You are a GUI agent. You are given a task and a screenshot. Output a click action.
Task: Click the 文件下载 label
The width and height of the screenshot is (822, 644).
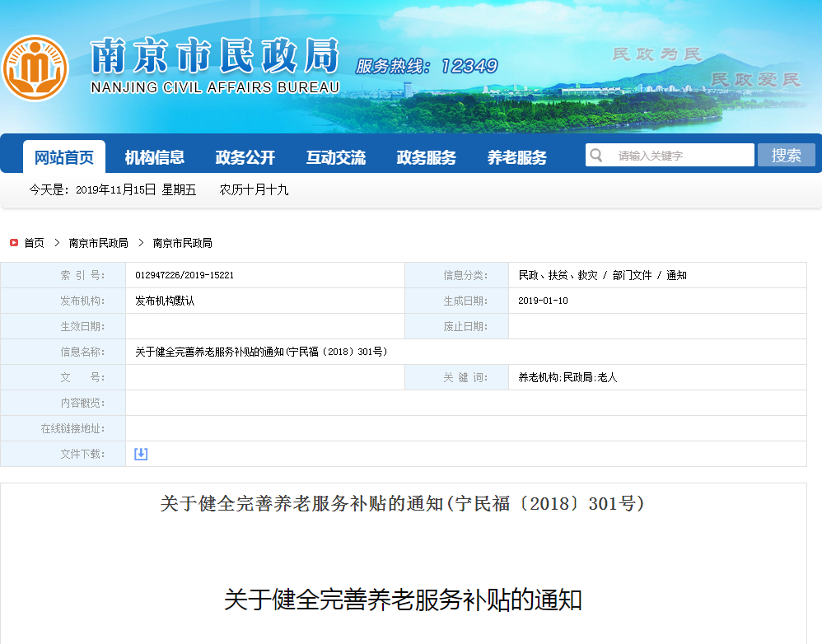coord(82,454)
